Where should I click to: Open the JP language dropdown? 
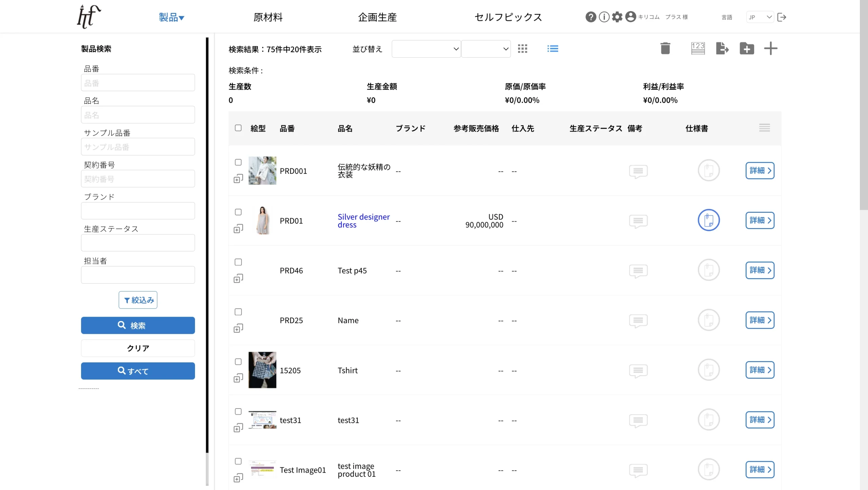(x=760, y=17)
